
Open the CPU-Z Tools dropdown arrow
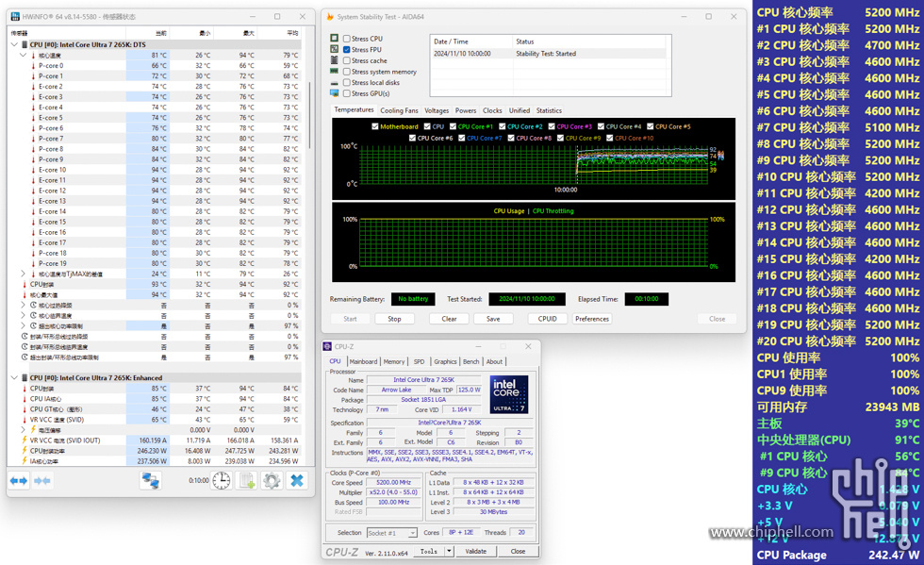click(449, 551)
